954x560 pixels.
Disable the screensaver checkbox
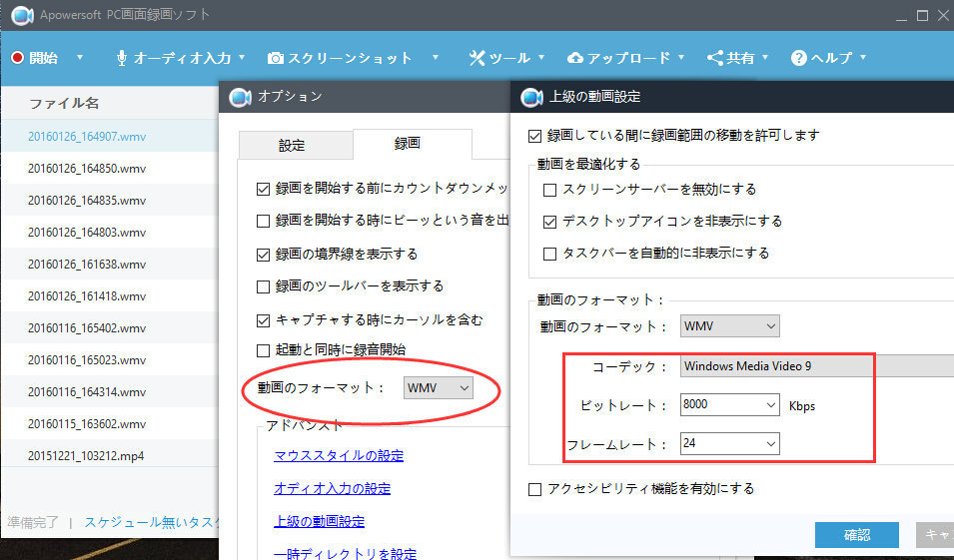click(549, 190)
